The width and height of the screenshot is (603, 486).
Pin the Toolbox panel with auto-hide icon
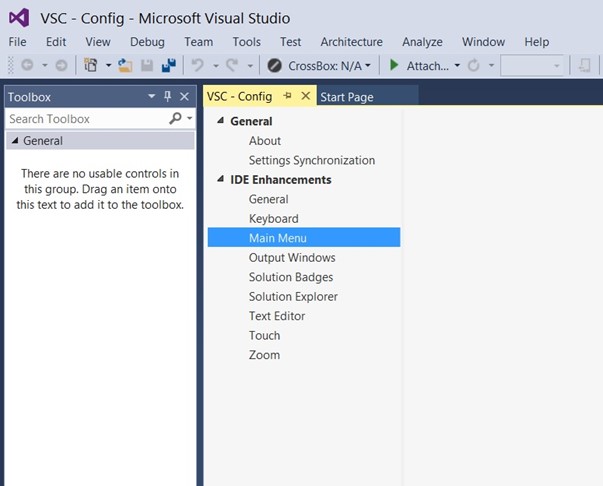(167, 96)
